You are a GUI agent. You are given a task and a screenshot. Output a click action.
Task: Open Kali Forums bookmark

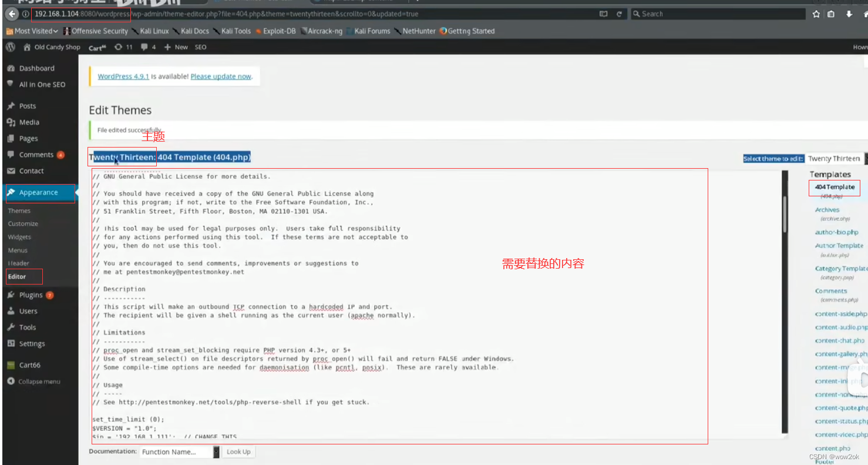tap(368, 31)
